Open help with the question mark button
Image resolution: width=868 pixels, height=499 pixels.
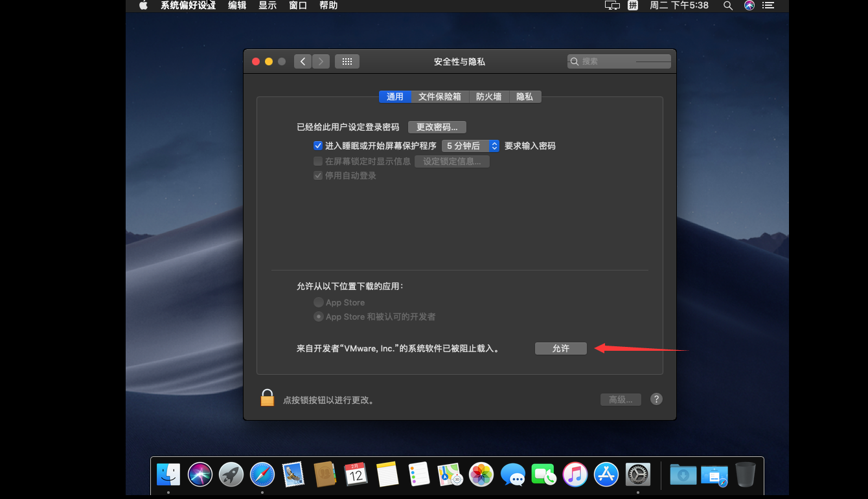[656, 399]
